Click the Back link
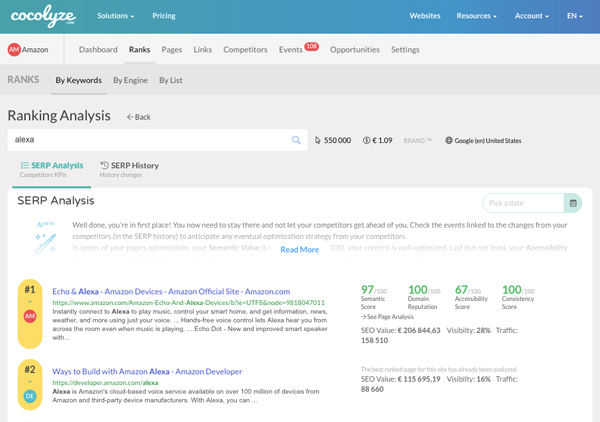The image size is (600, 422). (139, 117)
